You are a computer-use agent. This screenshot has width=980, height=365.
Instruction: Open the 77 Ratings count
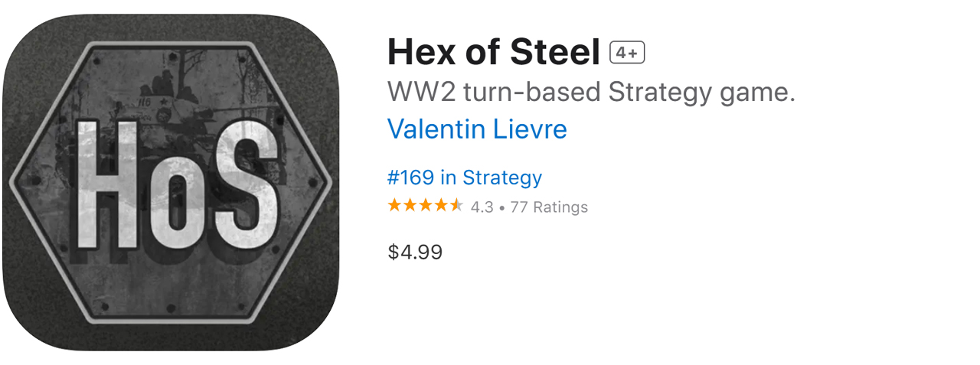tap(548, 207)
